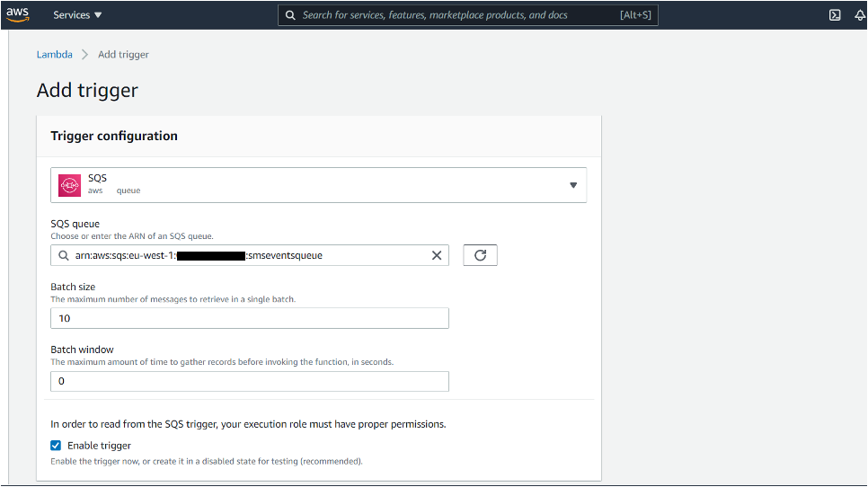Click the [Alt+S] shortcut hint
This screenshot has width=868, height=487.
pos(635,15)
